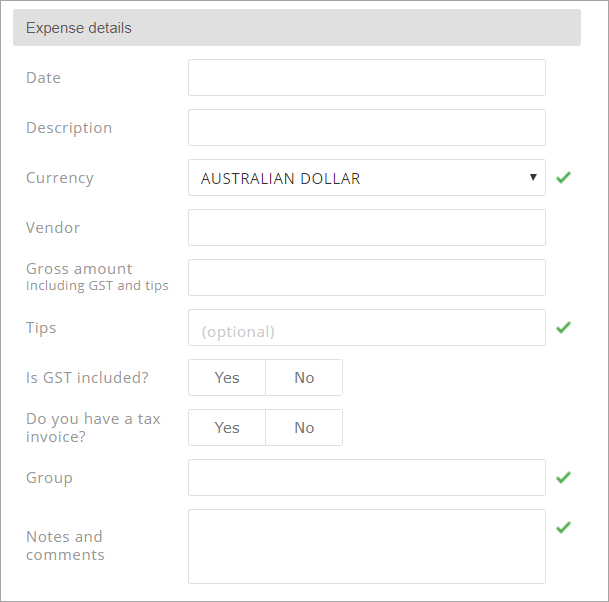Image resolution: width=609 pixels, height=602 pixels.
Task: Open the Currency dropdown arrow
Action: click(533, 177)
